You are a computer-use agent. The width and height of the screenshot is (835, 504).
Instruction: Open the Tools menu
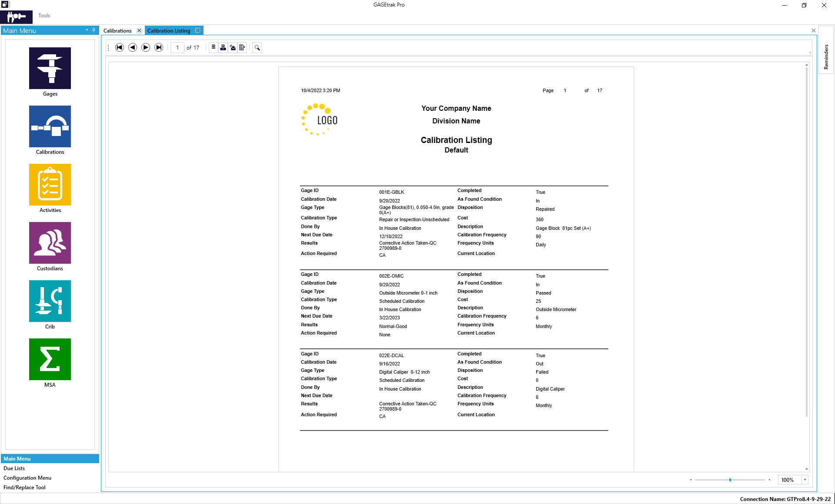44,16
